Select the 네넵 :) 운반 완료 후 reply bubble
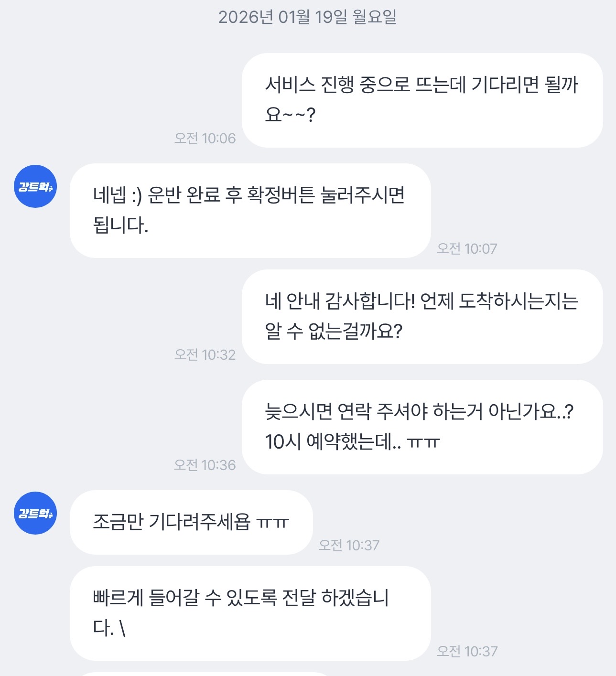Viewport: 616px width, 676px height. point(250,211)
